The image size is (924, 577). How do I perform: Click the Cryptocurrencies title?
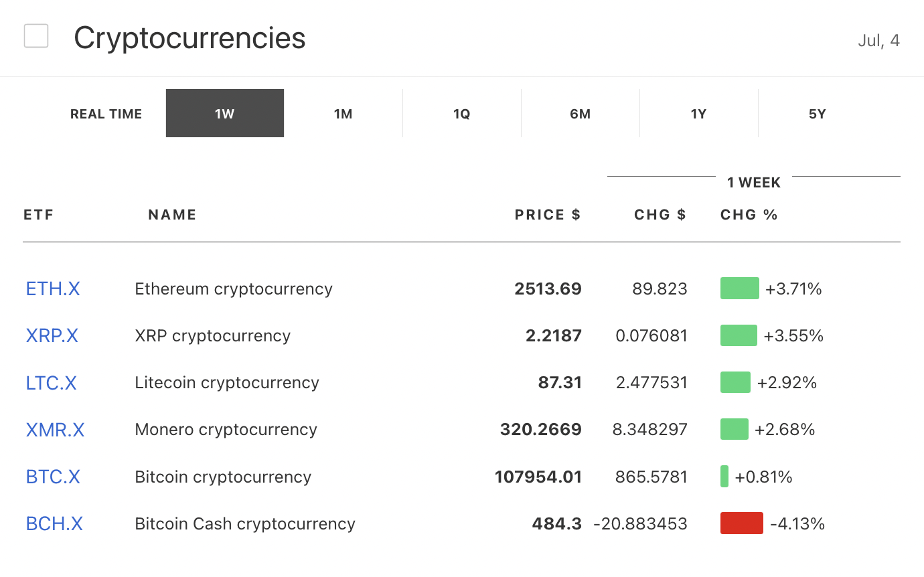[189, 38]
